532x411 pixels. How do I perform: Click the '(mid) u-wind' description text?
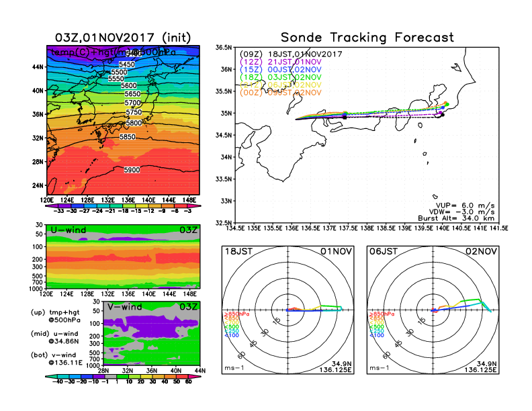coord(54,333)
